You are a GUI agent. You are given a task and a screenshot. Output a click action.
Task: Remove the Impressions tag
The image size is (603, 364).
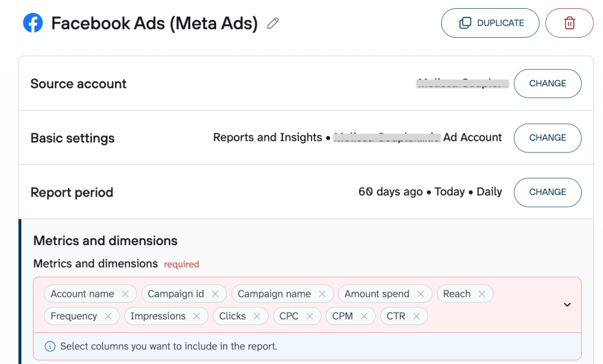point(197,316)
